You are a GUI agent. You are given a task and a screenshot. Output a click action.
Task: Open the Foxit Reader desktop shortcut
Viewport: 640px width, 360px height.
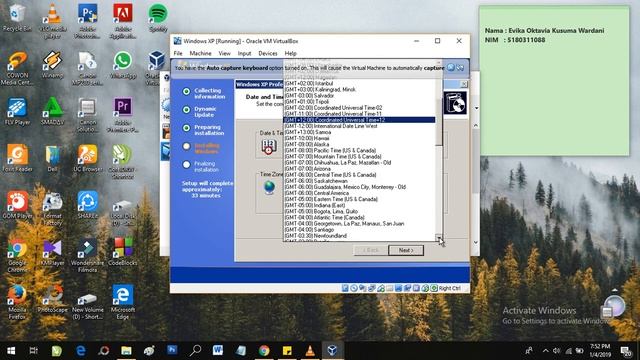[x=17, y=158]
